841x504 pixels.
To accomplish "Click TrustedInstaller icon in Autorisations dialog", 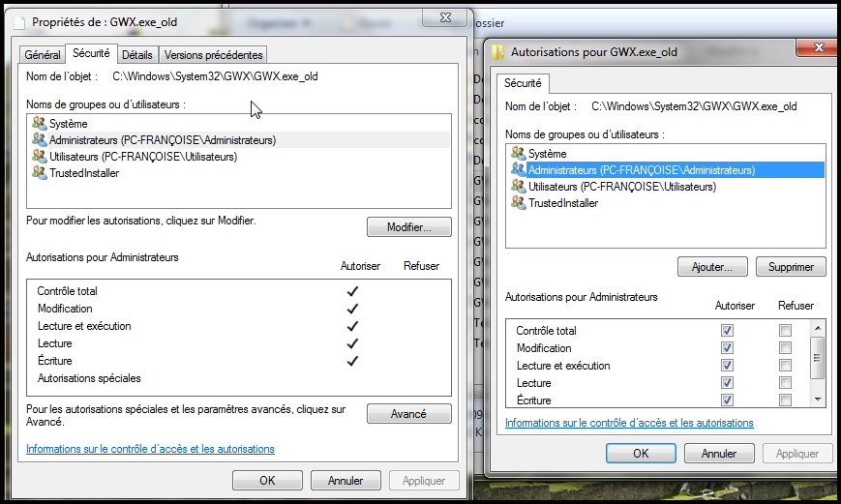I will point(518,203).
